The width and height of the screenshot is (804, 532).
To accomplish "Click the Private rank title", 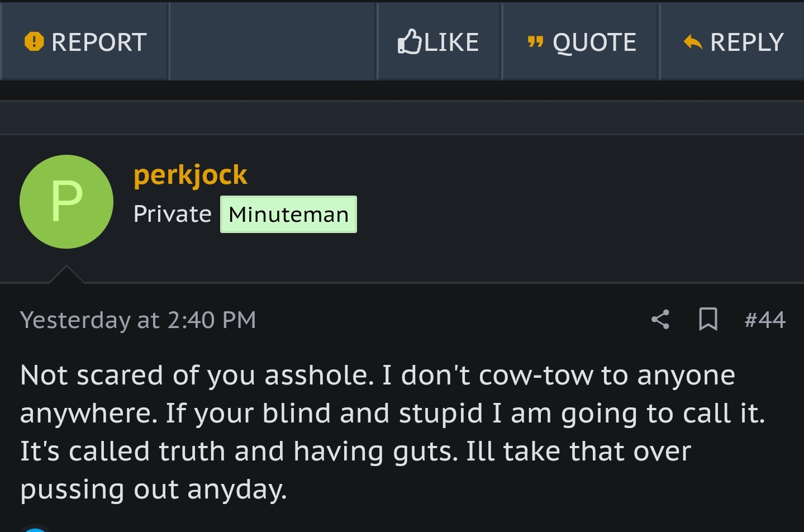I will pos(172,214).
